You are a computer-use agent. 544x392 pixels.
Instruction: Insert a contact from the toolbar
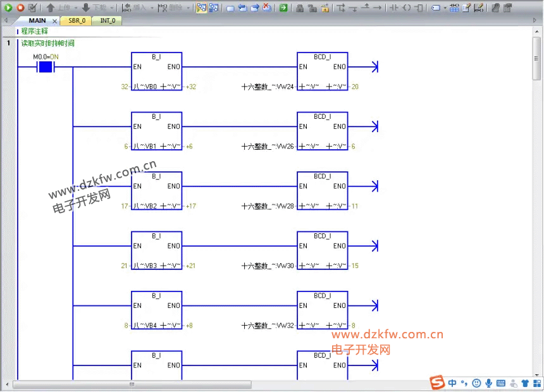coord(393,8)
